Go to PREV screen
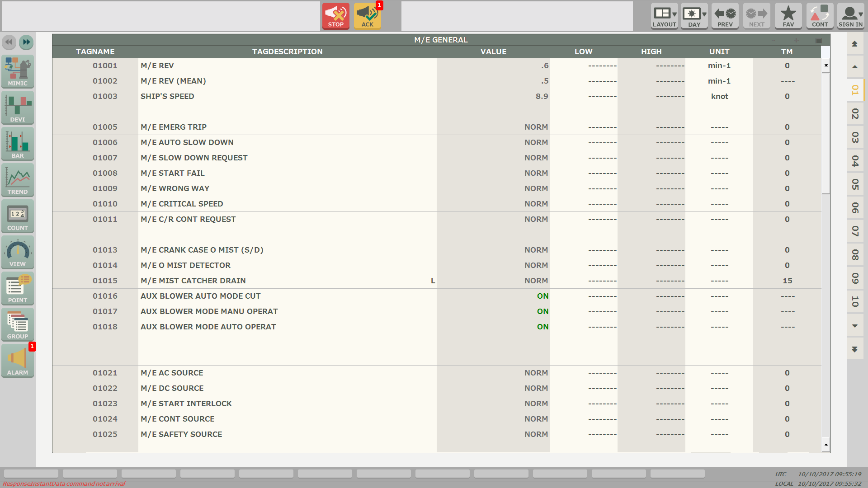The height and width of the screenshot is (488, 868). pyautogui.click(x=725, y=16)
